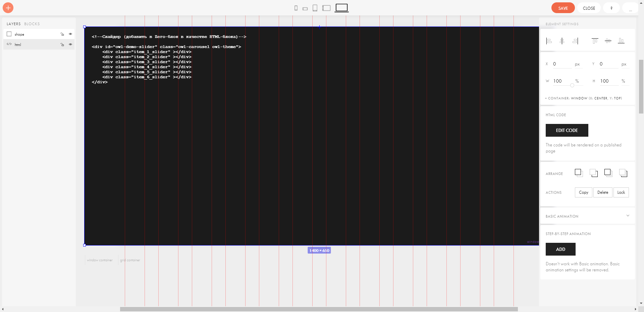The width and height of the screenshot is (644, 312).
Task: Click the H height input field
Action: pos(609,81)
